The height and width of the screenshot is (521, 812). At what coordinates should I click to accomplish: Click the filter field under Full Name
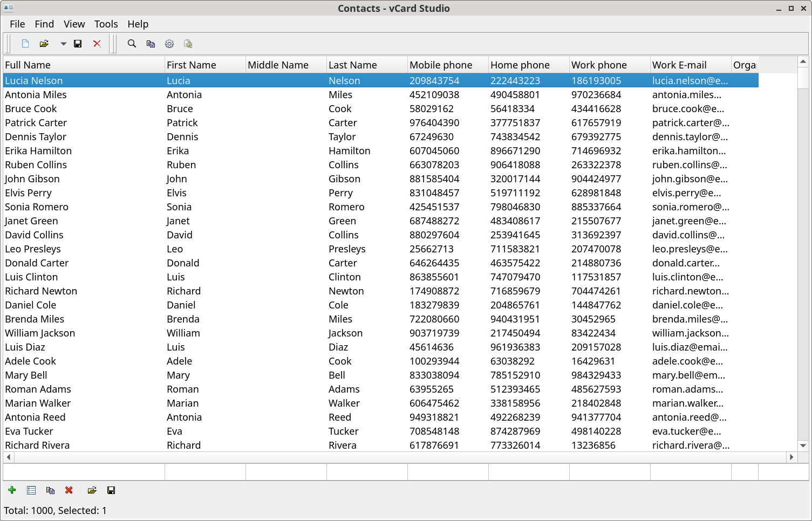(x=84, y=472)
